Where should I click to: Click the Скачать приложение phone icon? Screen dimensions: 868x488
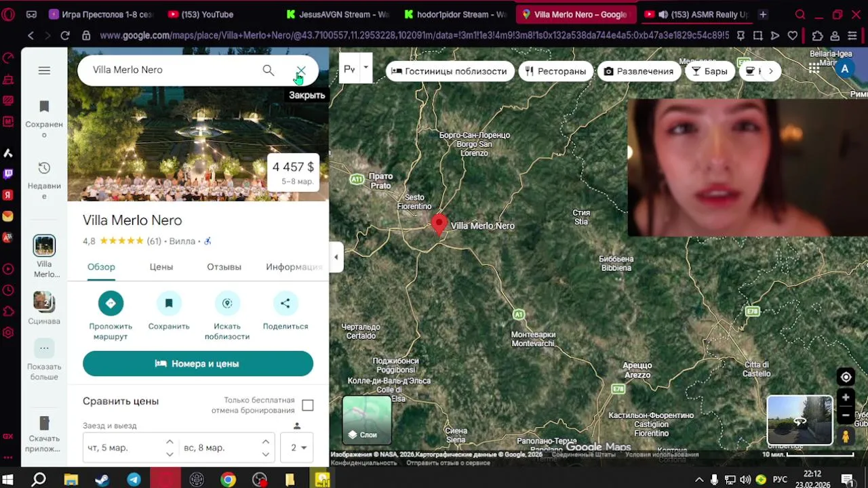(x=44, y=423)
